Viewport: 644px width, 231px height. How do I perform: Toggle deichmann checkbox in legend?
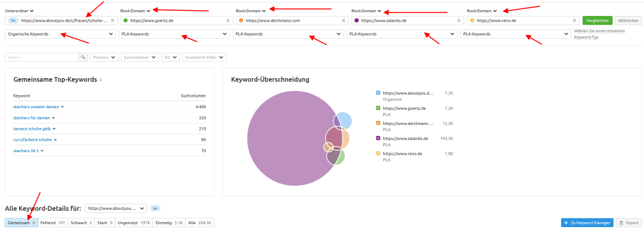pyautogui.click(x=378, y=123)
